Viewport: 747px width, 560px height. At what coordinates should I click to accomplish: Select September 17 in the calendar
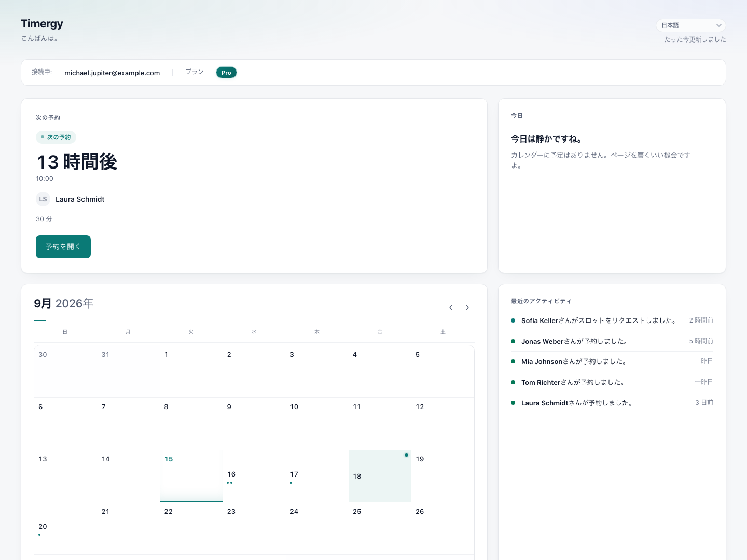coord(316,476)
